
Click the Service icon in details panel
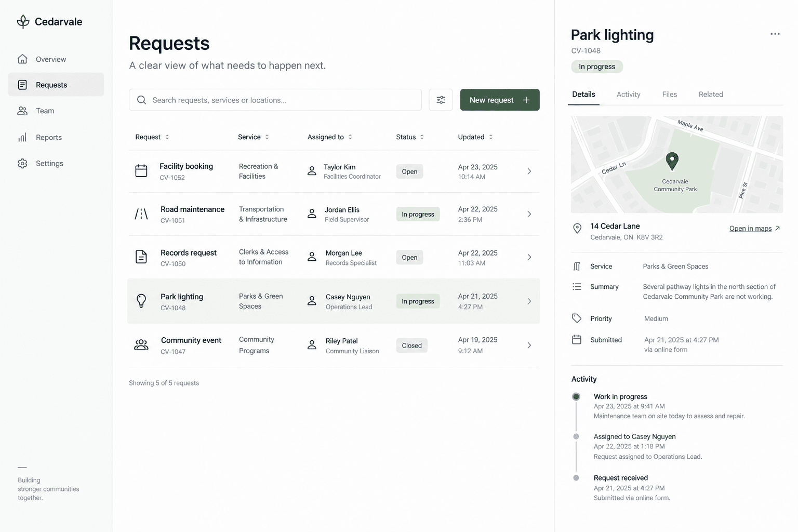pos(577,267)
